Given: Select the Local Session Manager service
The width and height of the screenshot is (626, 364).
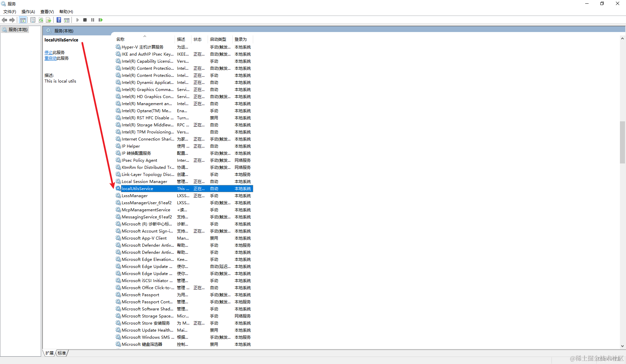Looking at the screenshot, I should (x=184, y=182).
